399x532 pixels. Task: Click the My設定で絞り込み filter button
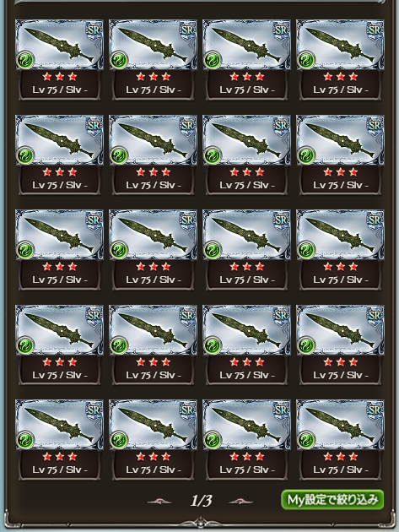332,499
